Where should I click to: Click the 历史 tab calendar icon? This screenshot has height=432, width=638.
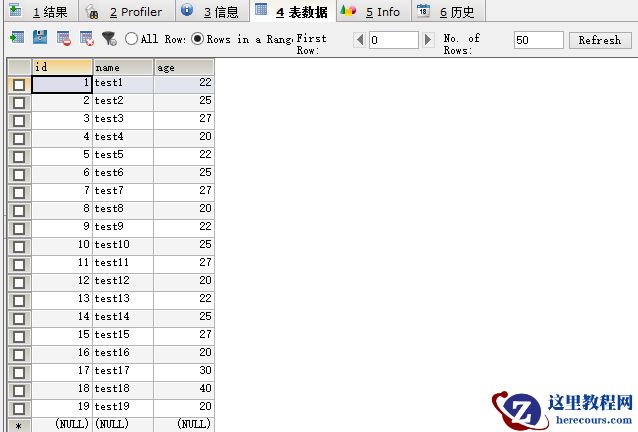(423, 11)
